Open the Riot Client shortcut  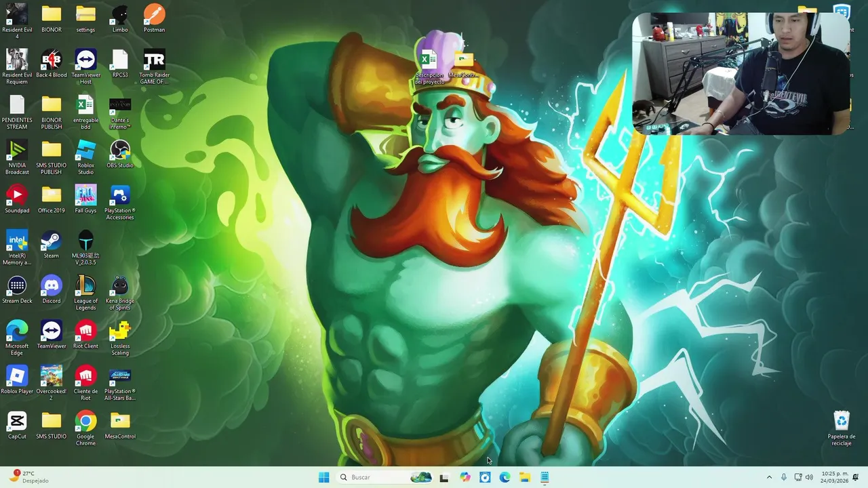[x=85, y=335]
